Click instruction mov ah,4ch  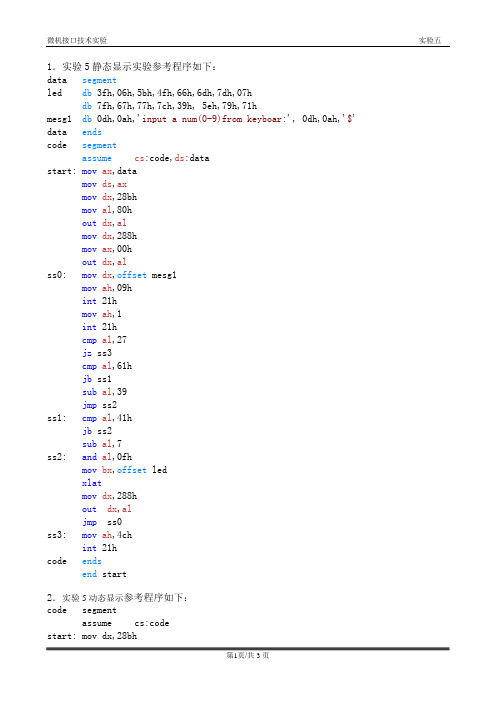pos(107,535)
